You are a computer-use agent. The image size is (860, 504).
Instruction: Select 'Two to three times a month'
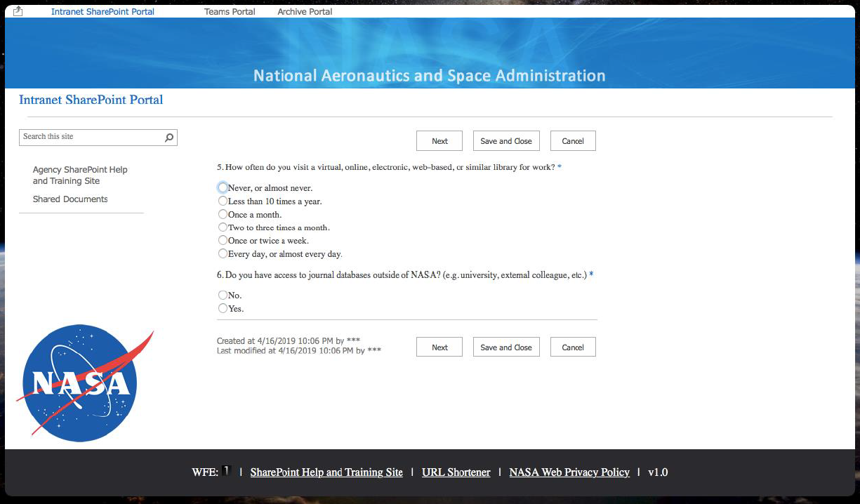(223, 227)
